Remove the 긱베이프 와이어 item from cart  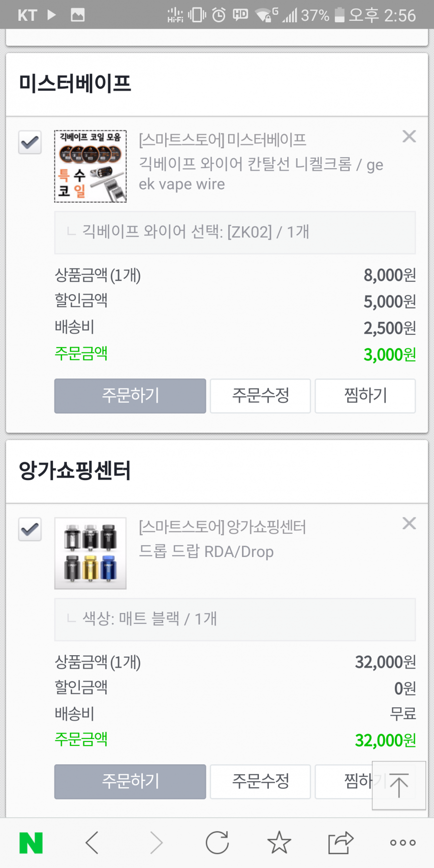click(409, 136)
